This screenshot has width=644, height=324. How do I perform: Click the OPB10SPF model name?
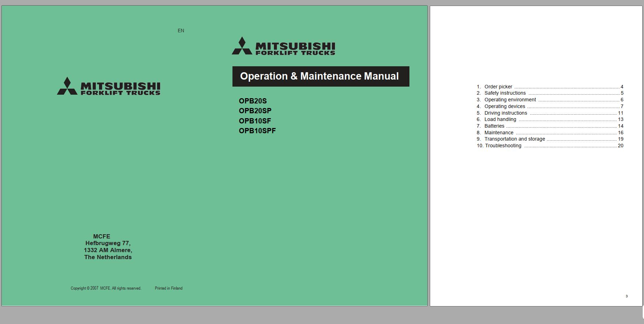(257, 131)
